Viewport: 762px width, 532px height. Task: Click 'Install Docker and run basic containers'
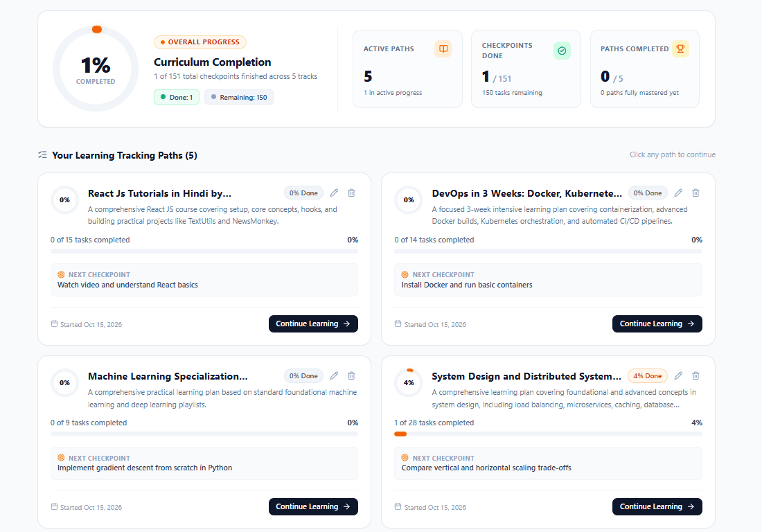click(467, 285)
